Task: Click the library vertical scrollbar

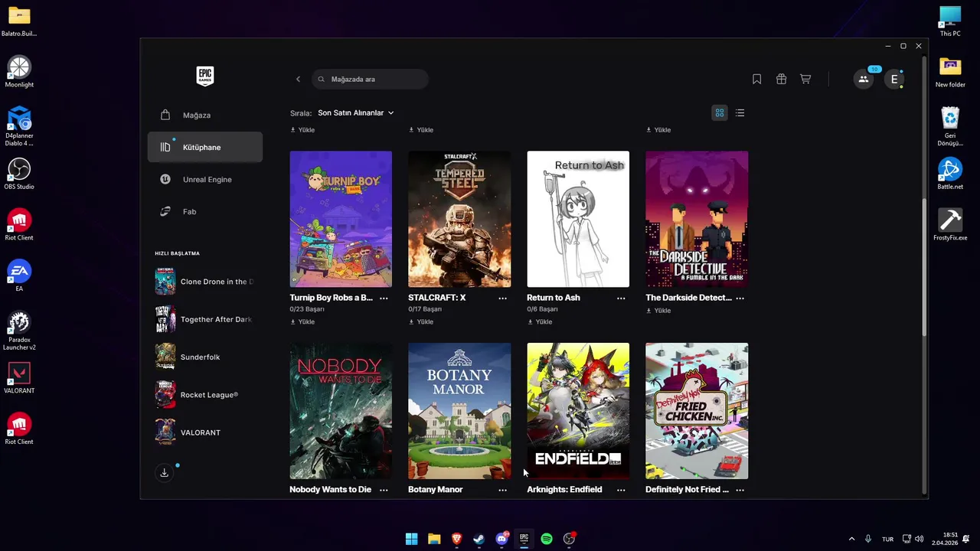Action: pos(924,267)
